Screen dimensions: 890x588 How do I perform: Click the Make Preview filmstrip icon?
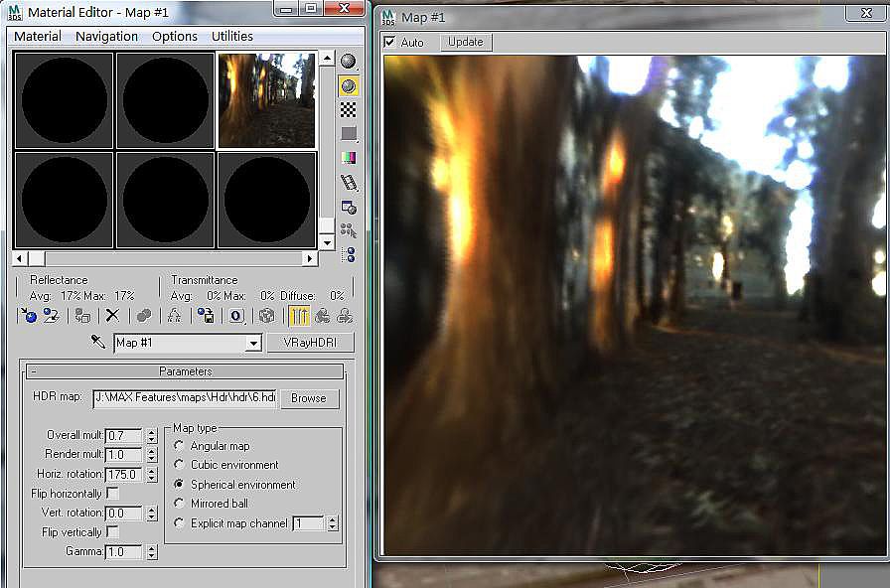pyautogui.click(x=349, y=182)
